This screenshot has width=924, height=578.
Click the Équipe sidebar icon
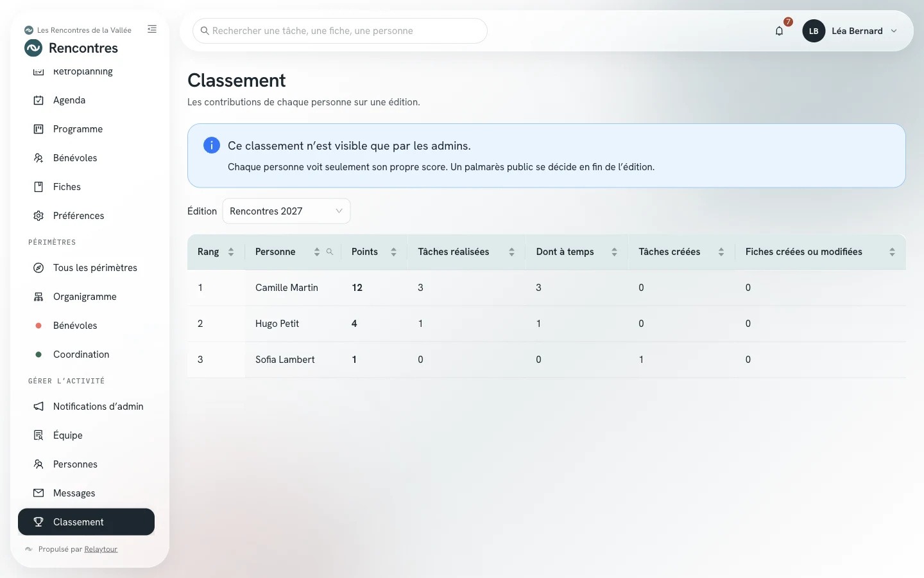point(38,435)
